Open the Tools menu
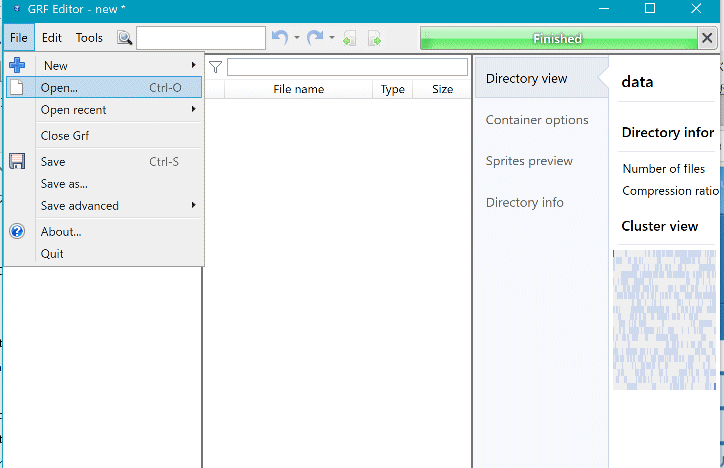This screenshot has height=468, width=724. [x=89, y=37]
